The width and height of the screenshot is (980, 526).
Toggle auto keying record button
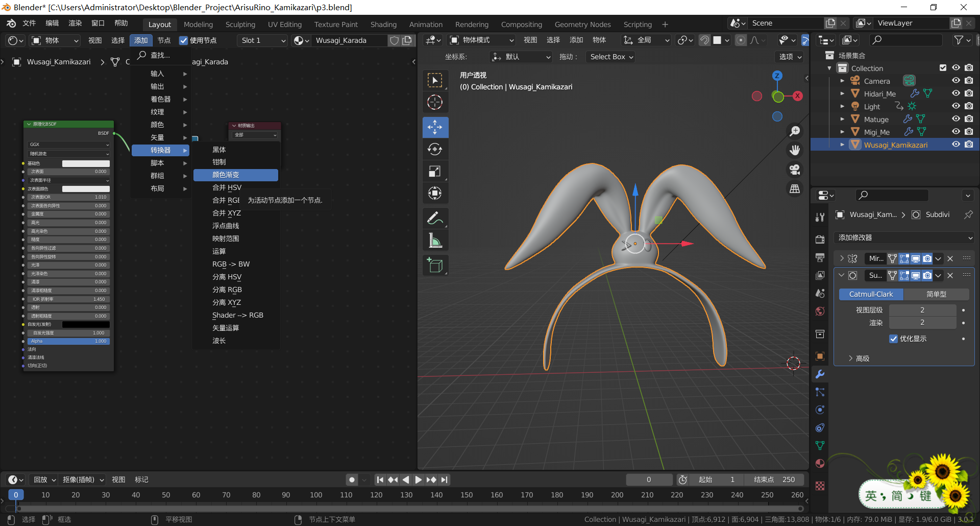tap(352, 480)
